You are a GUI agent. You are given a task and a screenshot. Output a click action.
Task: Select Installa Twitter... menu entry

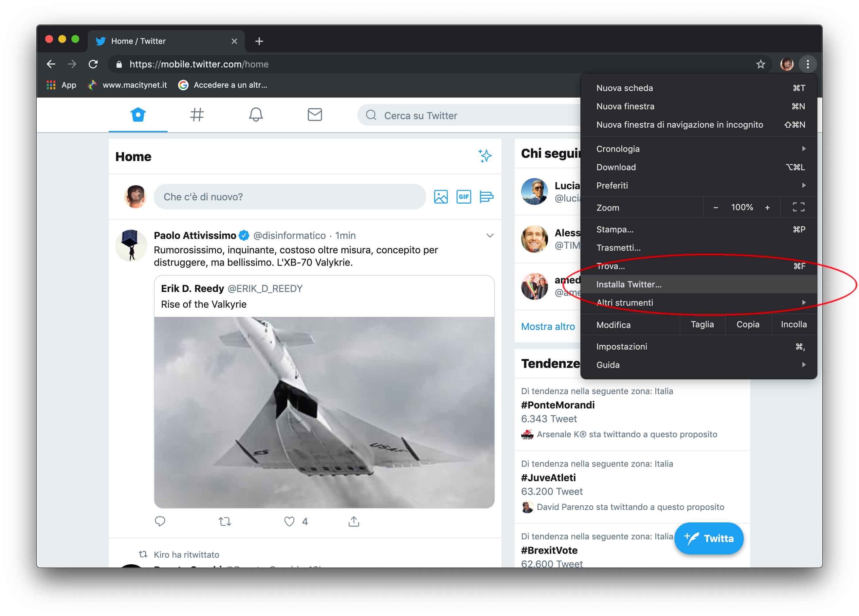point(629,284)
